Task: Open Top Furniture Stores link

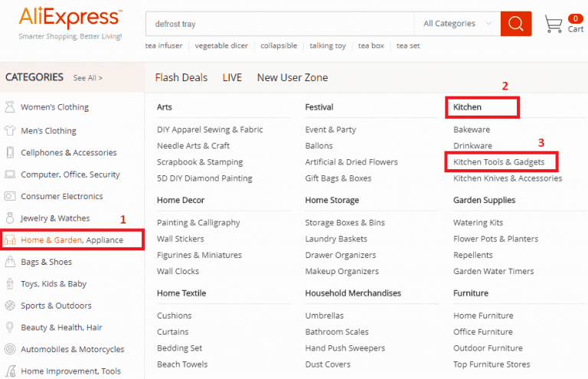Action: coord(492,364)
